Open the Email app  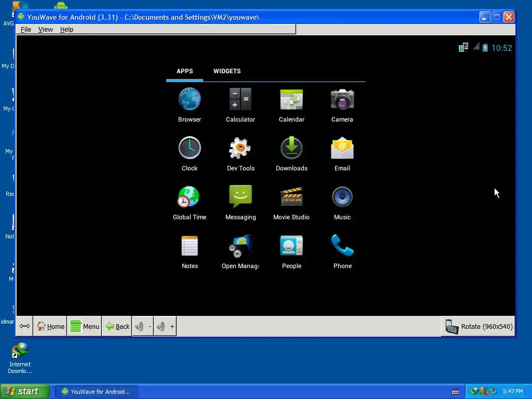pyautogui.click(x=342, y=154)
